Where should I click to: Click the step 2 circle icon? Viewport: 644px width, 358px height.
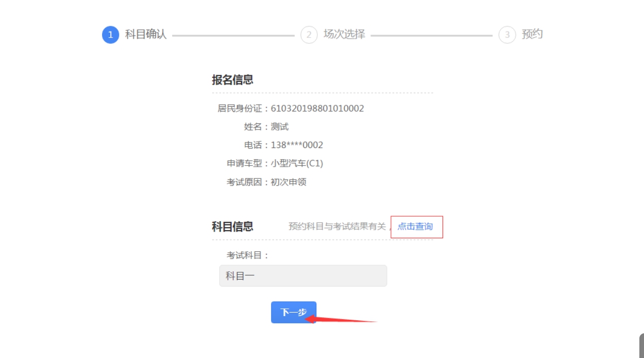309,35
